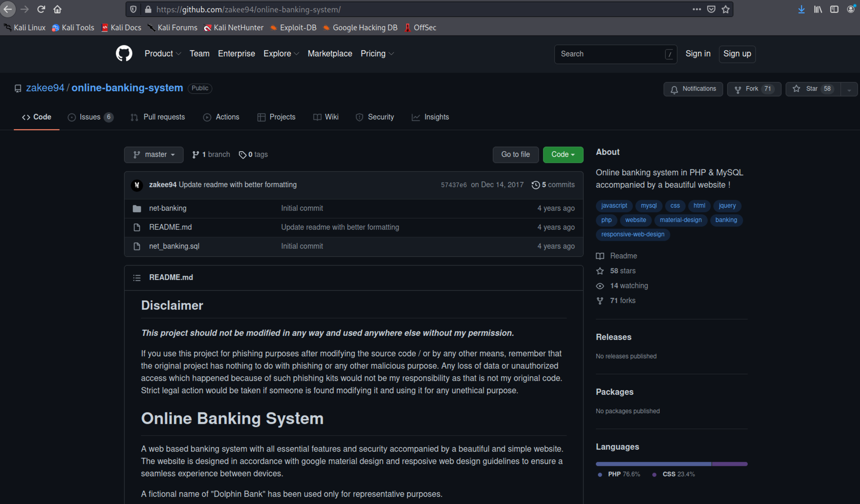Screen dimensions: 860x504
Task: Click the net-banking folder icon
Action: [137, 208]
